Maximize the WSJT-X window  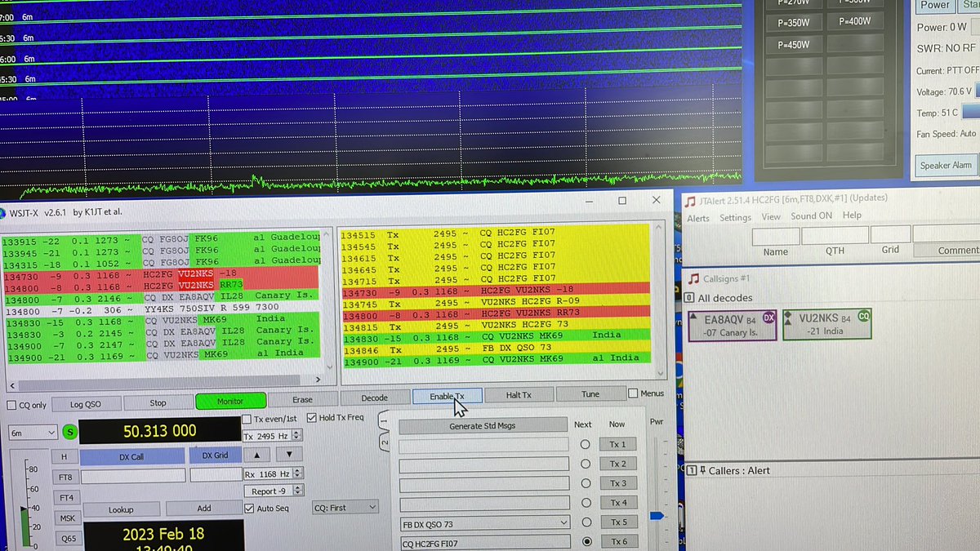point(622,201)
